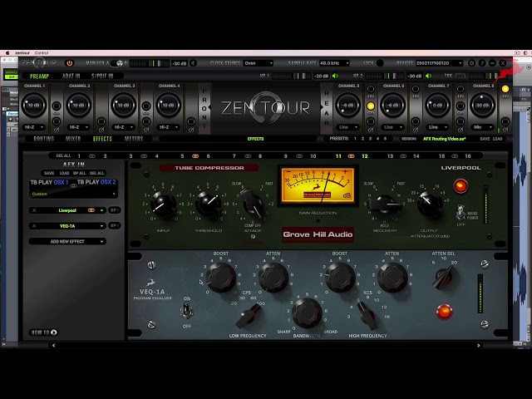
Task: Click BP ALL to bypass all effects
Action: coord(80,173)
